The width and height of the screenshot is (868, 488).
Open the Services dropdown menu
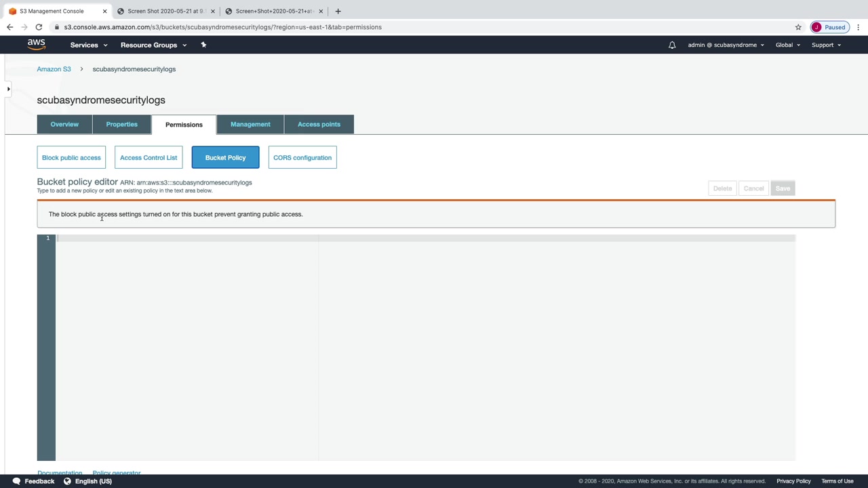tap(89, 45)
